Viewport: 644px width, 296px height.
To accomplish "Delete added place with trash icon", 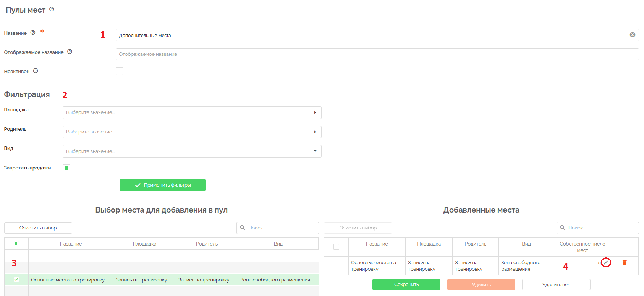I will click(625, 262).
